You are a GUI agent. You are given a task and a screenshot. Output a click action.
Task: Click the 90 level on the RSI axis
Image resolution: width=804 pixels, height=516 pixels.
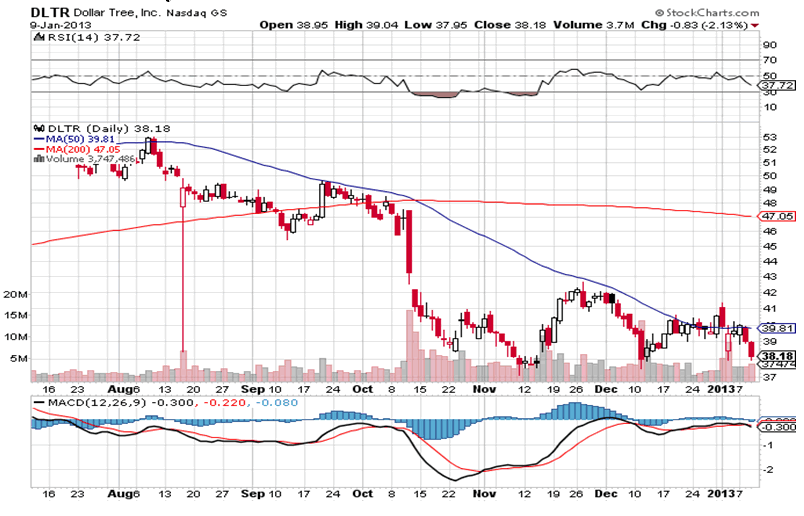pos(770,45)
